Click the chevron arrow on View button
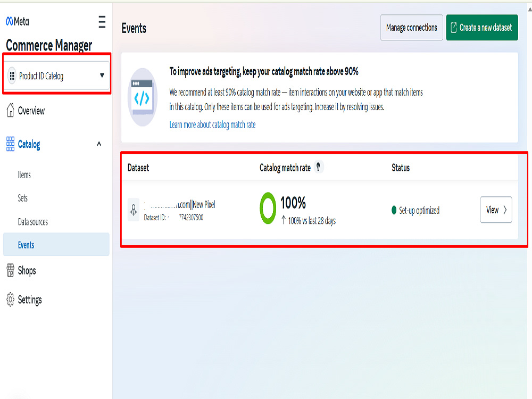The width and height of the screenshot is (532, 399). click(505, 210)
